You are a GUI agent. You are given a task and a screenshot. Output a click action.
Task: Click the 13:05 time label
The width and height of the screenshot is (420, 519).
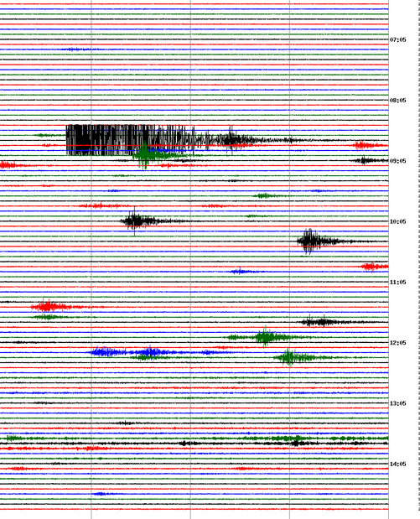[x=397, y=403]
